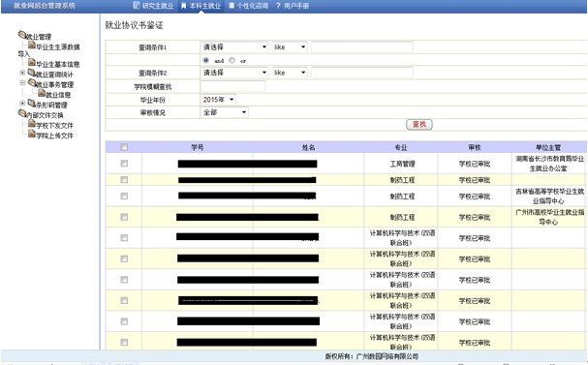Open the 查询条件2 like operator dropdown
588x365 pixels.
pos(290,73)
